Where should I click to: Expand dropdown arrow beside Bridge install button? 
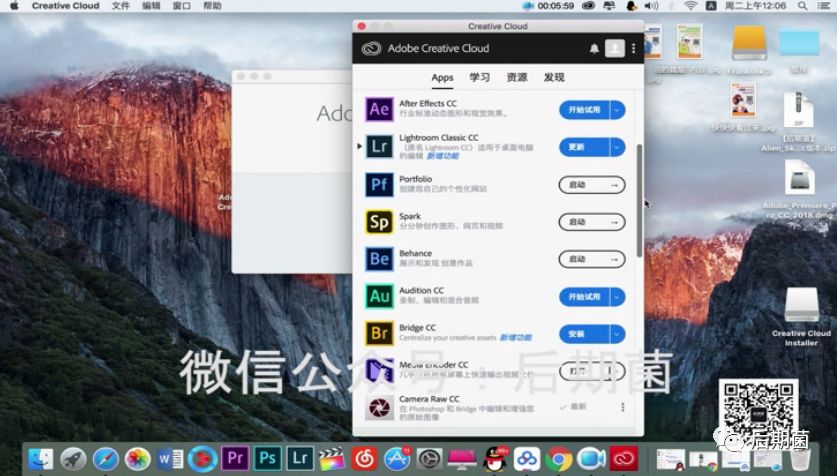(x=617, y=334)
